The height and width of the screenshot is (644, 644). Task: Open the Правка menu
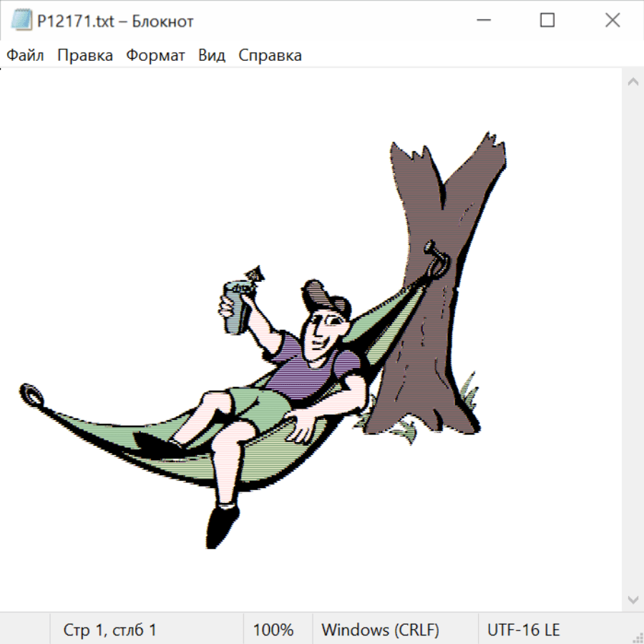(x=85, y=56)
